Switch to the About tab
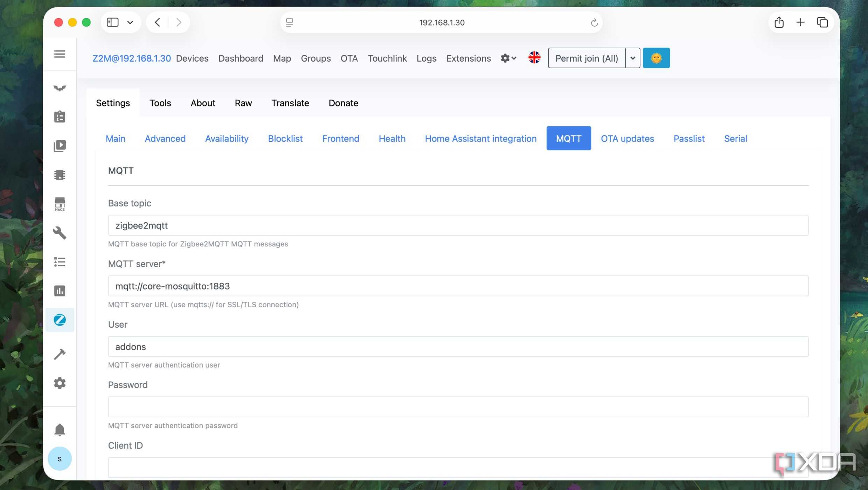Viewport: 868px width, 490px height. [203, 103]
